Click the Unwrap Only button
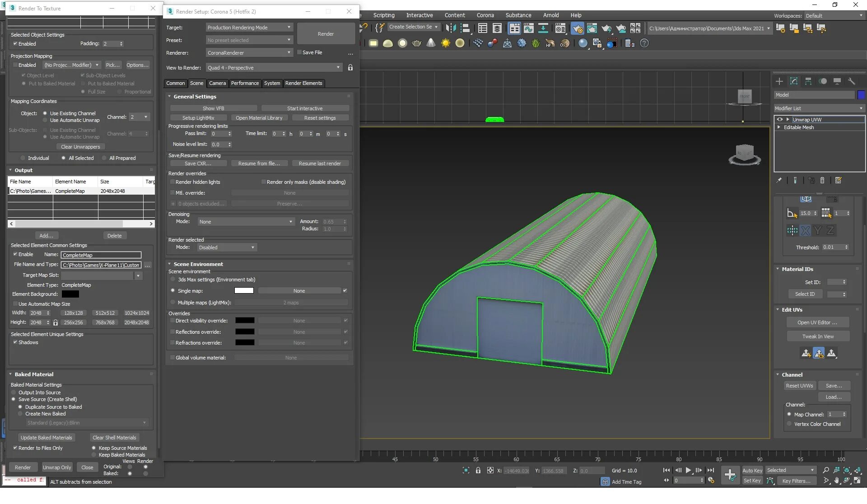The height and width of the screenshot is (504, 867). click(x=57, y=467)
